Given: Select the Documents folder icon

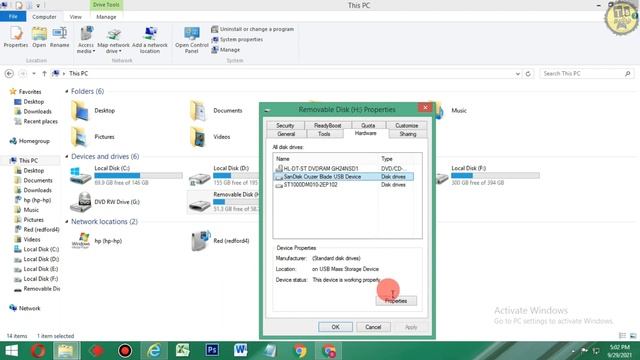Looking at the screenshot, I should point(199,111).
